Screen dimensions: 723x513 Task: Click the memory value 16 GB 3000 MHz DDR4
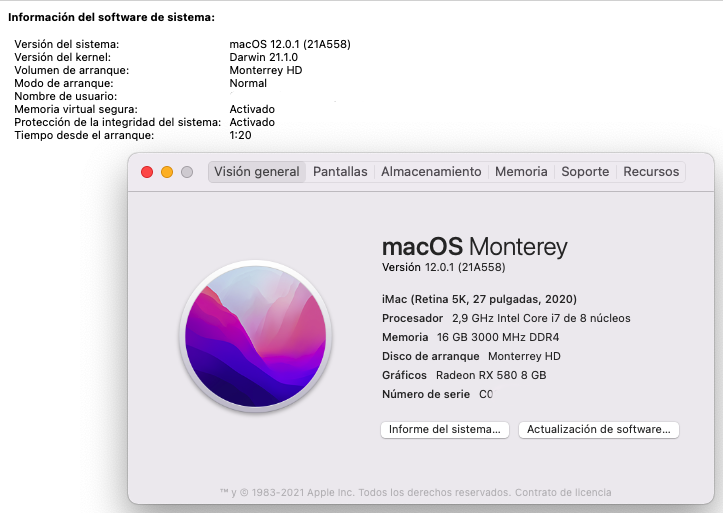pyautogui.click(x=498, y=337)
